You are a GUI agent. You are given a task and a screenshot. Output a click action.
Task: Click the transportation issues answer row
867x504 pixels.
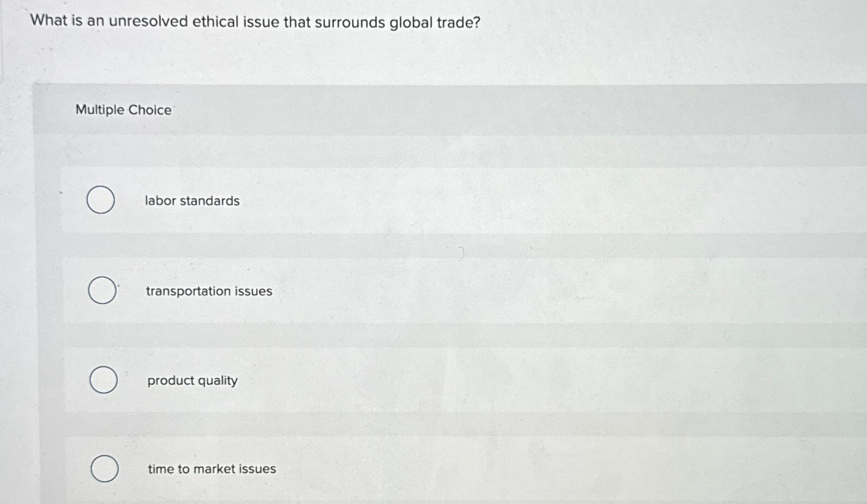pyautogui.click(x=382, y=290)
